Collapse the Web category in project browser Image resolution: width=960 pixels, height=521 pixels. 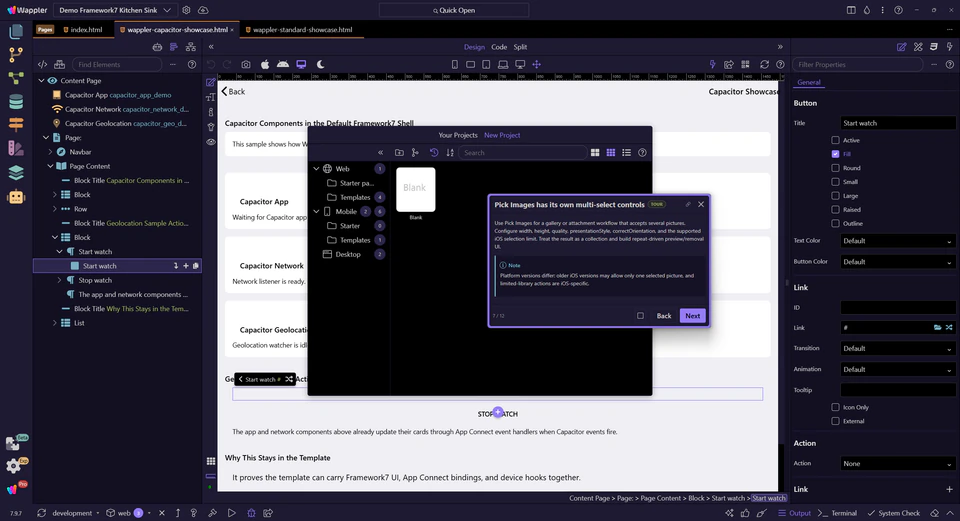click(x=317, y=169)
